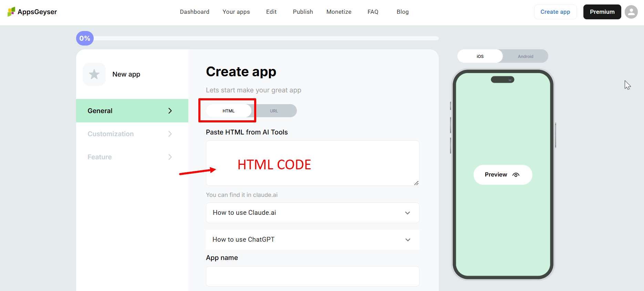Toggle phone preview to Android
Screen dimensions: 644x291
point(525,56)
